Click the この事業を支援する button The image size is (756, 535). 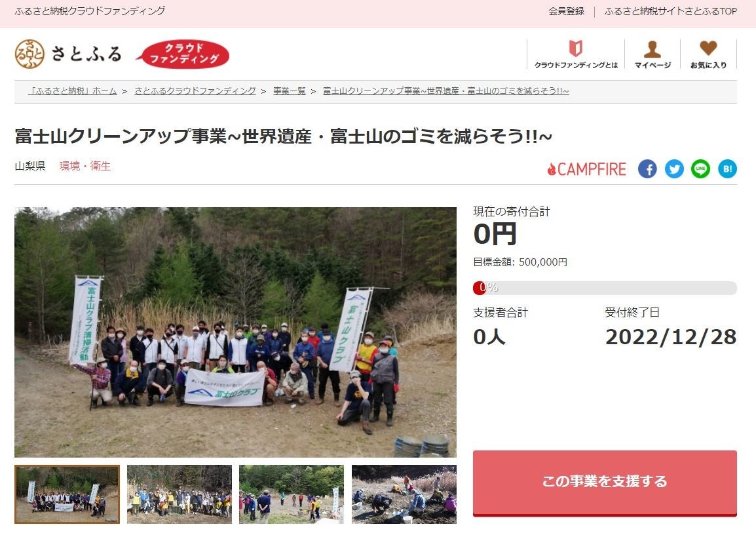605,483
